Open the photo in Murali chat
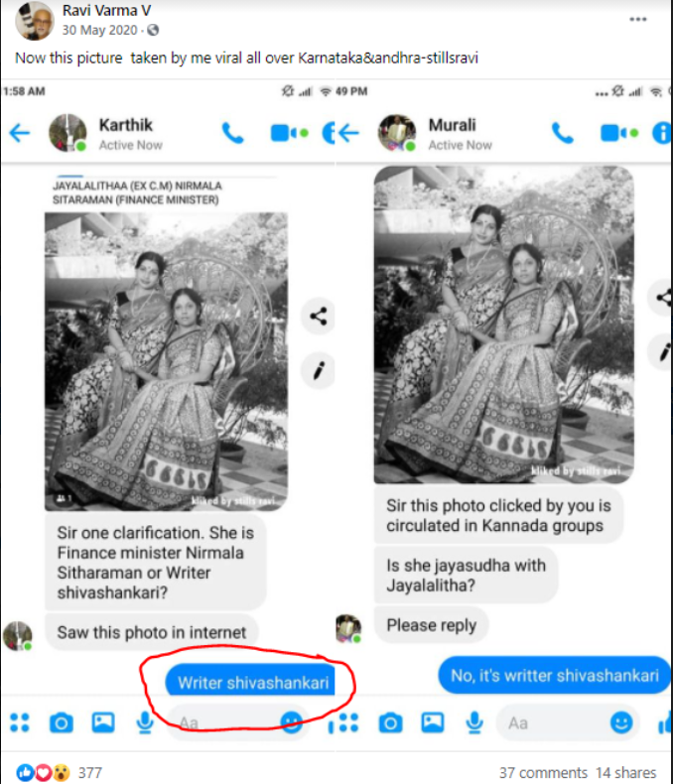The width and height of the screenshot is (673, 784). pyautogui.click(x=503, y=326)
